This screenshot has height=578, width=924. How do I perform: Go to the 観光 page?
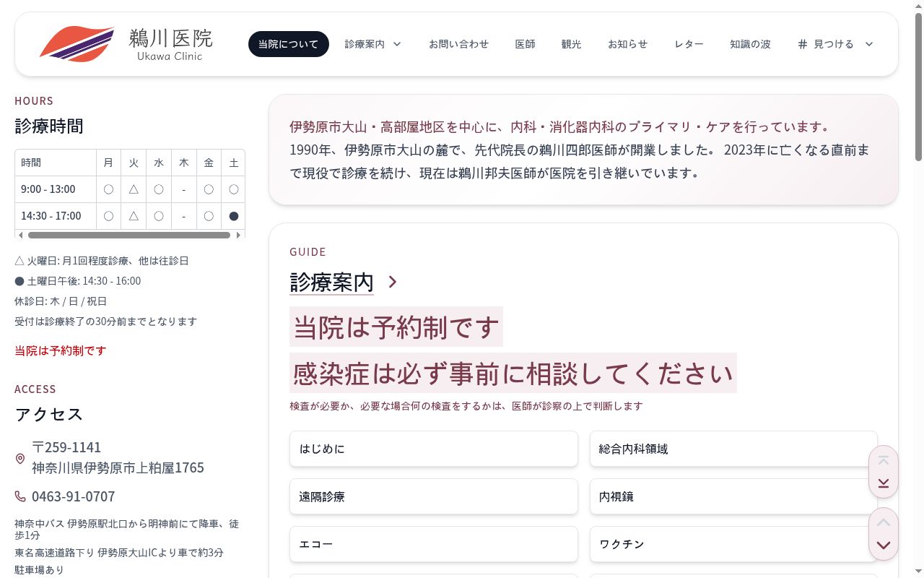tap(572, 44)
